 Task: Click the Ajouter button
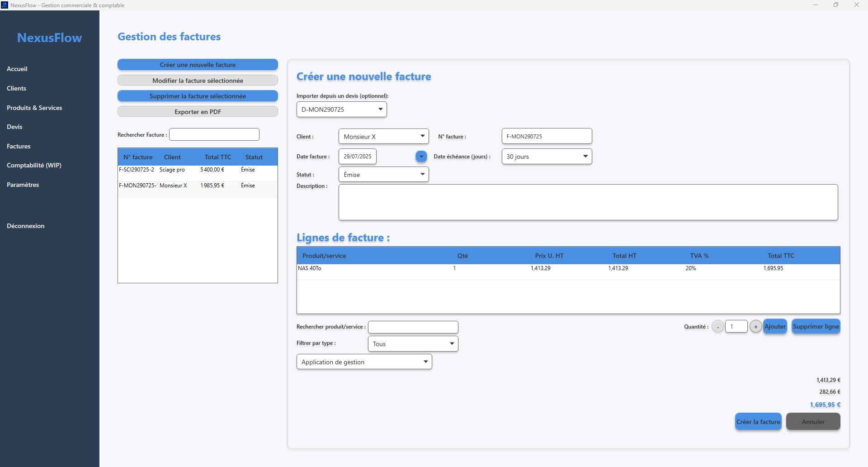pos(775,327)
